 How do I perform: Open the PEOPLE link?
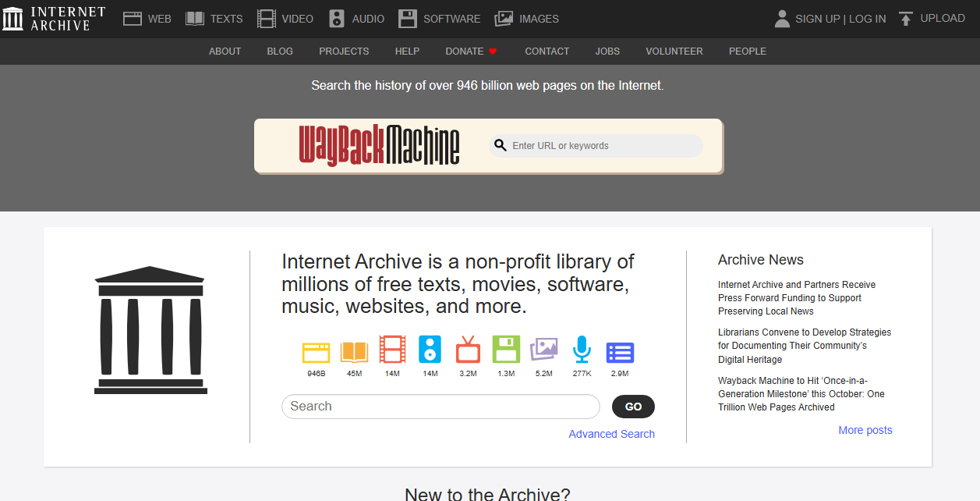[748, 52]
